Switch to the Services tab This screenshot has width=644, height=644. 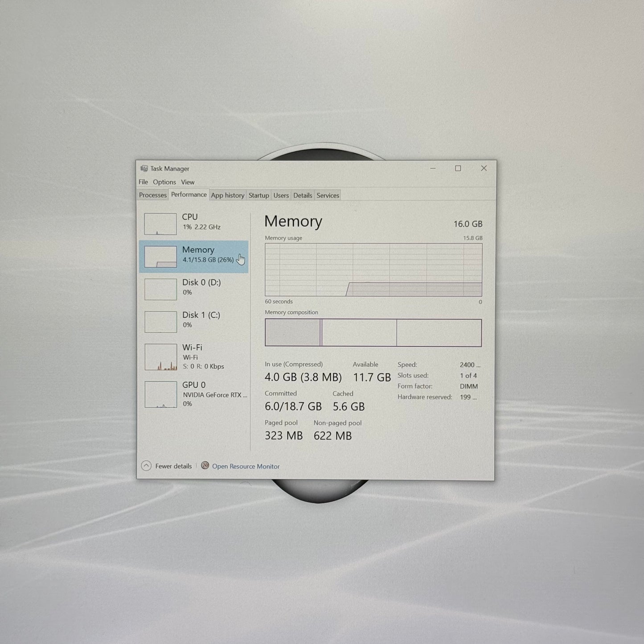click(328, 195)
